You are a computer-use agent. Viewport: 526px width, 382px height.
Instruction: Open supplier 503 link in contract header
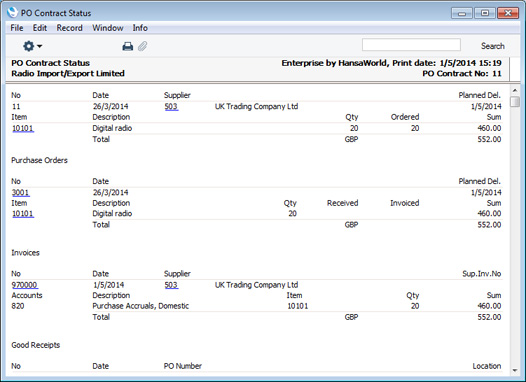tap(171, 107)
